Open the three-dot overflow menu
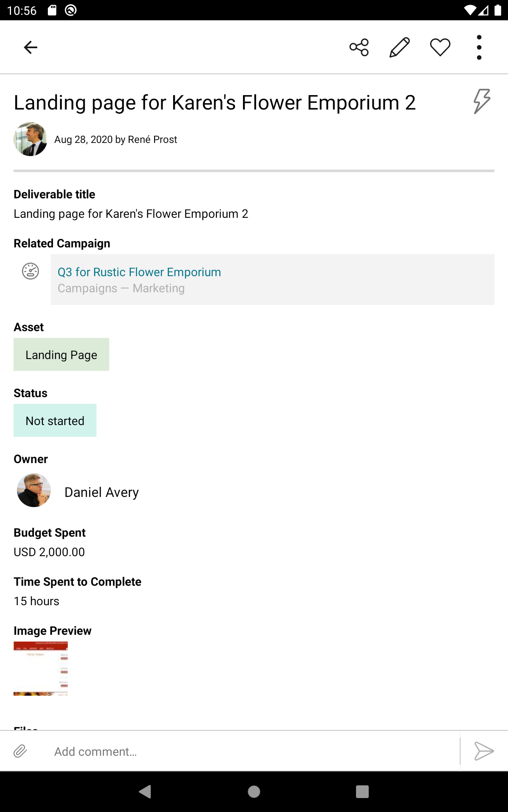Screen dimensions: 508x812 click(479, 47)
